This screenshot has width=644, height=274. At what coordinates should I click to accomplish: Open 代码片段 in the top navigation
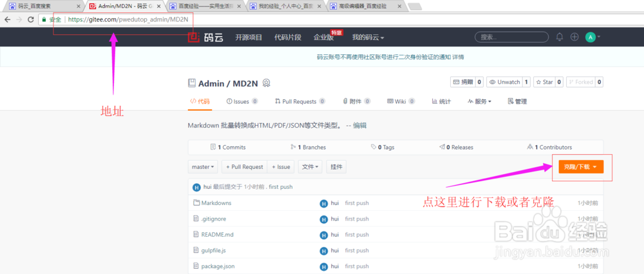coord(288,37)
